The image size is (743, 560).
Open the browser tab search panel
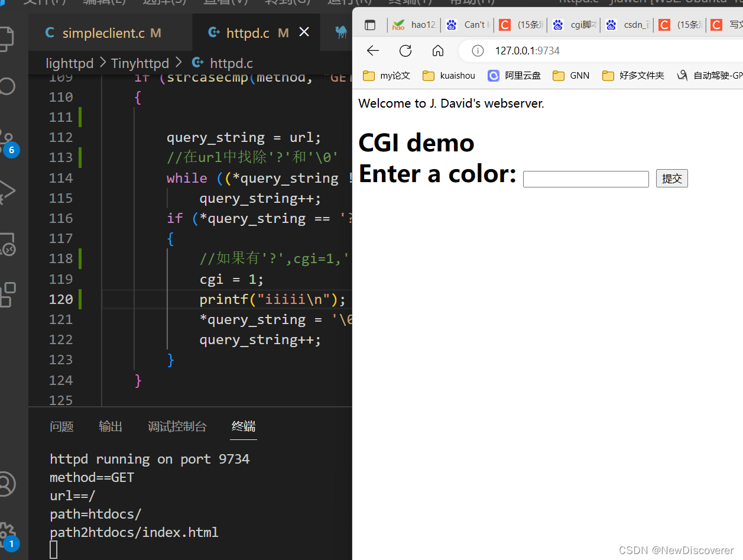click(370, 25)
